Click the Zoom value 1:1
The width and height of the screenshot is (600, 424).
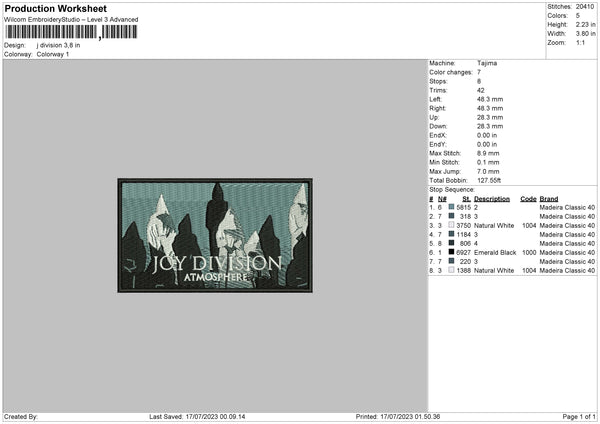coord(580,42)
